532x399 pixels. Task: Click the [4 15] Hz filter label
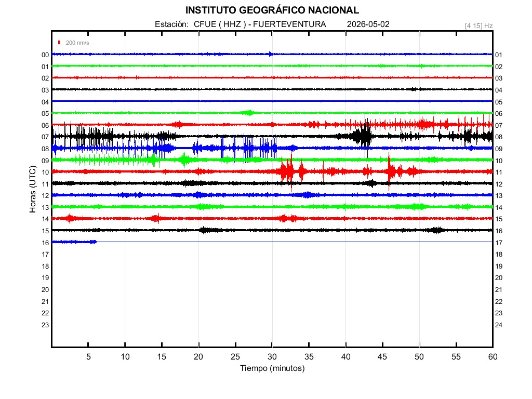pos(478,26)
